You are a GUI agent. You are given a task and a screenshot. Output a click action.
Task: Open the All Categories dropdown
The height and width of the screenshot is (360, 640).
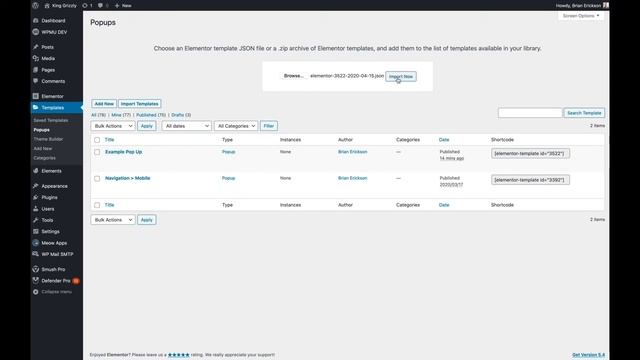(236, 126)
